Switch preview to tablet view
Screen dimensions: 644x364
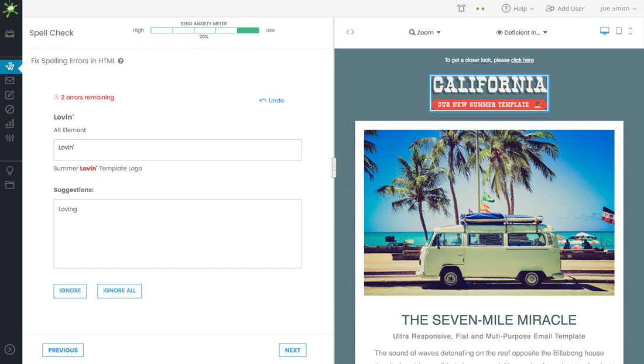click(x=619, y=31)
